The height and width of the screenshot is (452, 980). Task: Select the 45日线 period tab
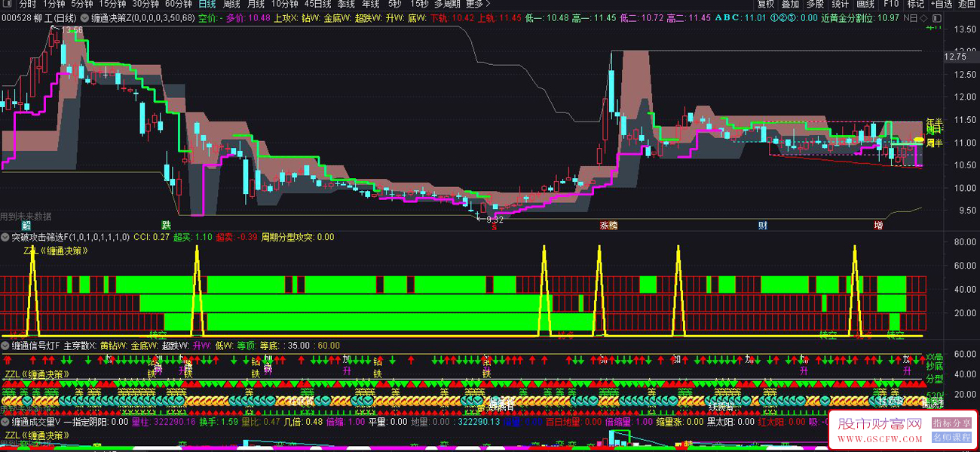317,4
